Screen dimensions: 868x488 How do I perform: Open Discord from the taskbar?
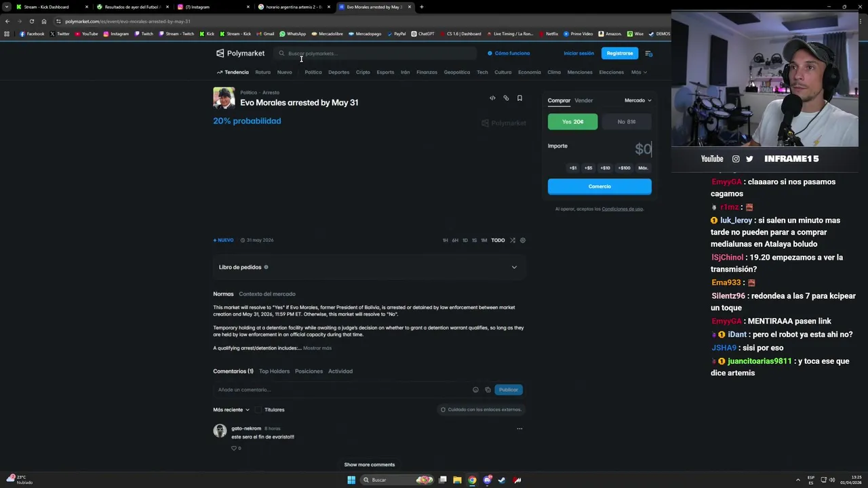(487, 480)
